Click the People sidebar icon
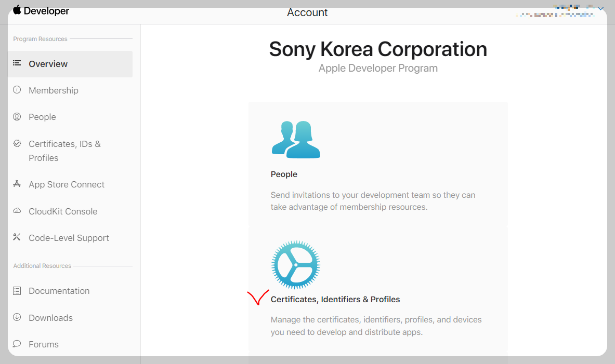The height and width of the screenshot is (364, 615). point(17,116)
